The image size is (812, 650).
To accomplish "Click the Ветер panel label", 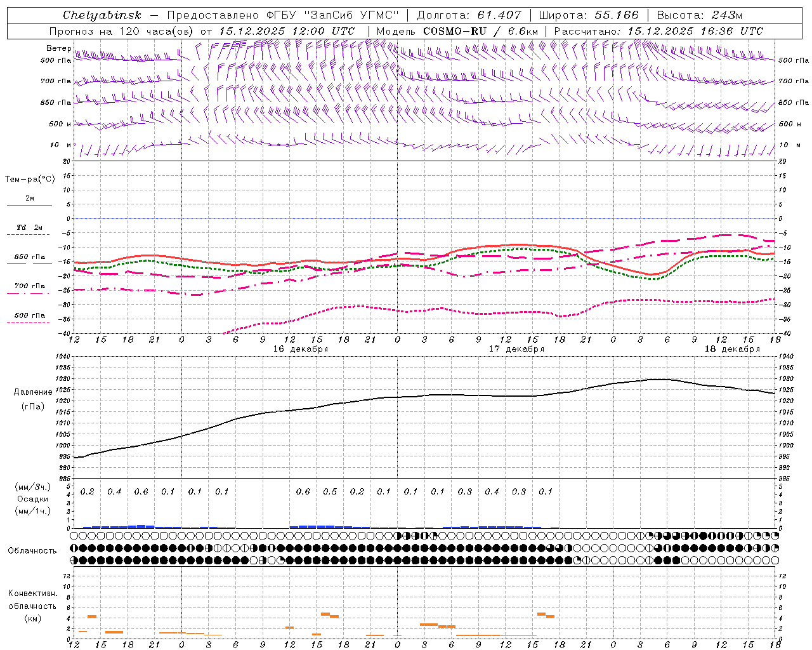I will tap(58, 48).
